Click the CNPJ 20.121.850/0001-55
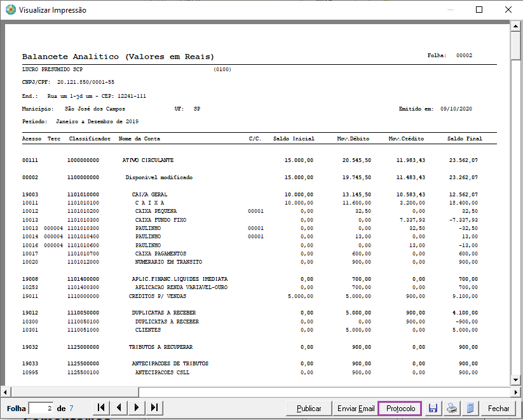523x420 pixels. pos(86,82)
